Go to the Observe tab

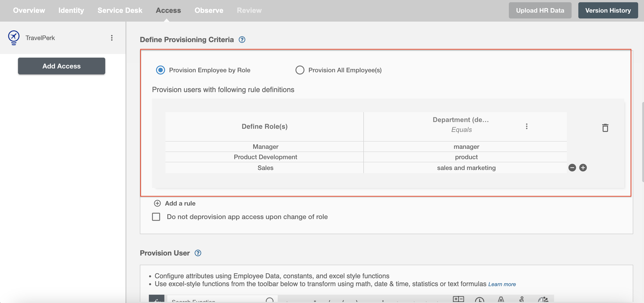(x=209, y=10)
